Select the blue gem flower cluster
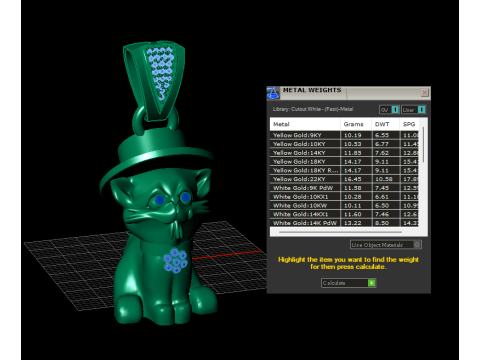This screenshot has height=360, width=480. click(175, 260)
